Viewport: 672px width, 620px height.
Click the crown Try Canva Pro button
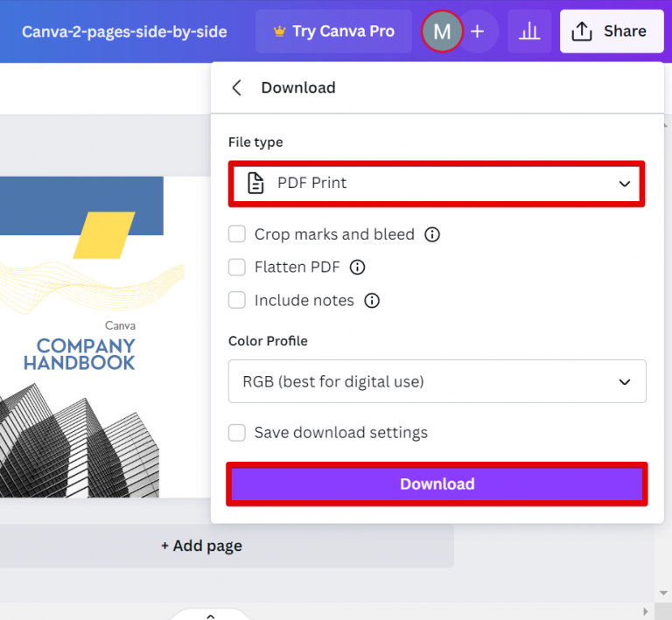pyautogui.click(x=333, y=31)
